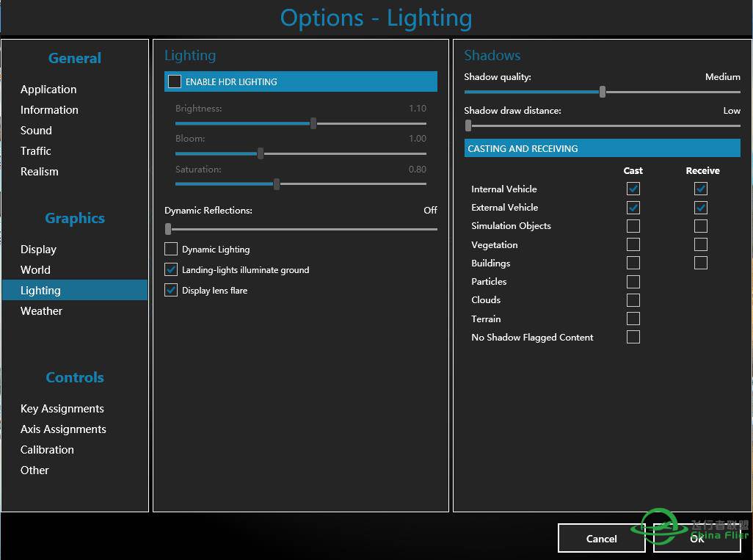The height and width of the screenshot is (560, 753).
Task: Open the World graphics page
Action: click(35, 270)
